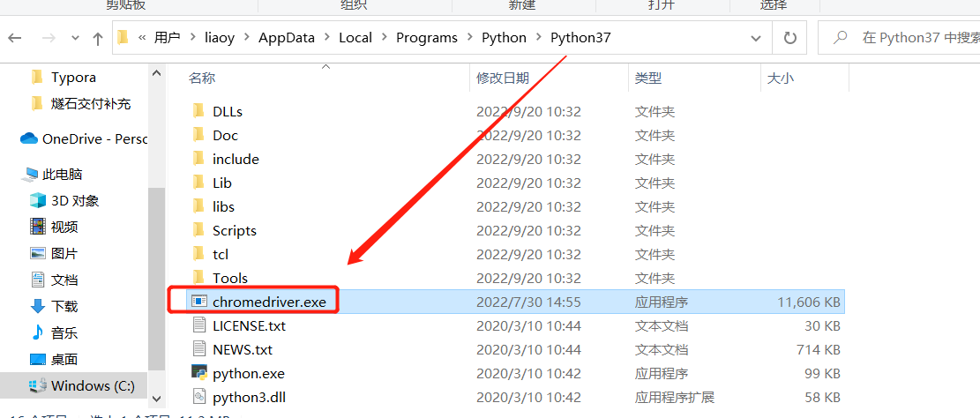Click the navigation pane scrollbar thumb
The image size is (980, 418).
click(x=157, y=280)
